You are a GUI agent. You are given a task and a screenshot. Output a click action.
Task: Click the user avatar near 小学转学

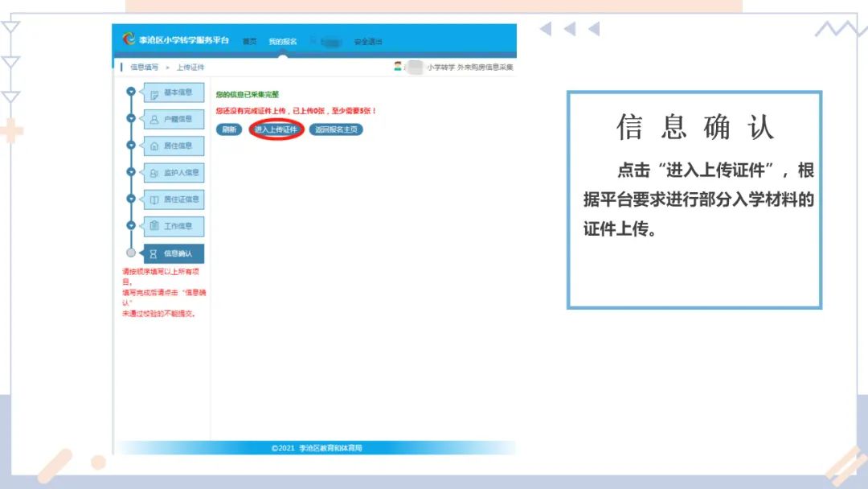[x=397, y=66]
